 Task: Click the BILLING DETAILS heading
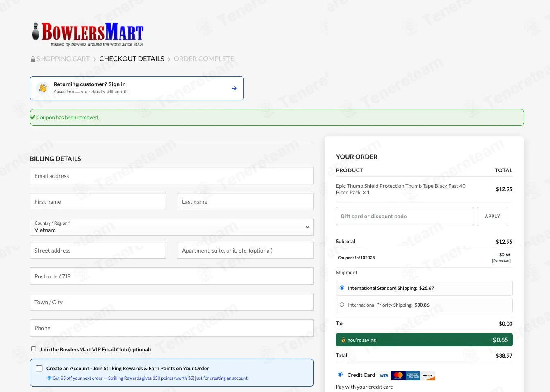55,159
